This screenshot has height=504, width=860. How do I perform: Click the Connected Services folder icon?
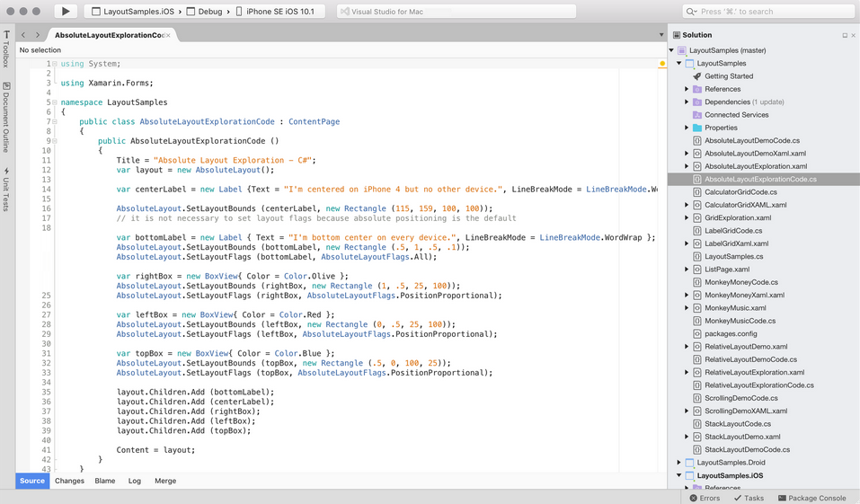(x=697, y=115)
